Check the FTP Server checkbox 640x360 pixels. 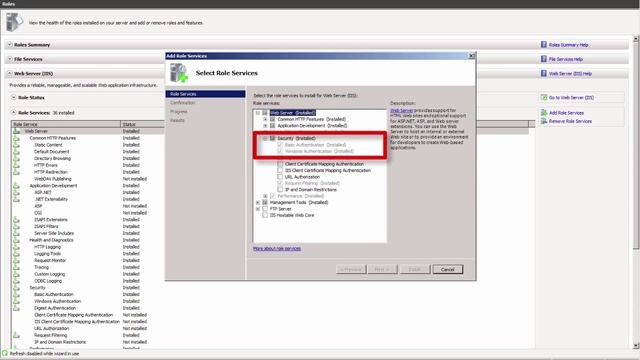(x=265, y=209)
